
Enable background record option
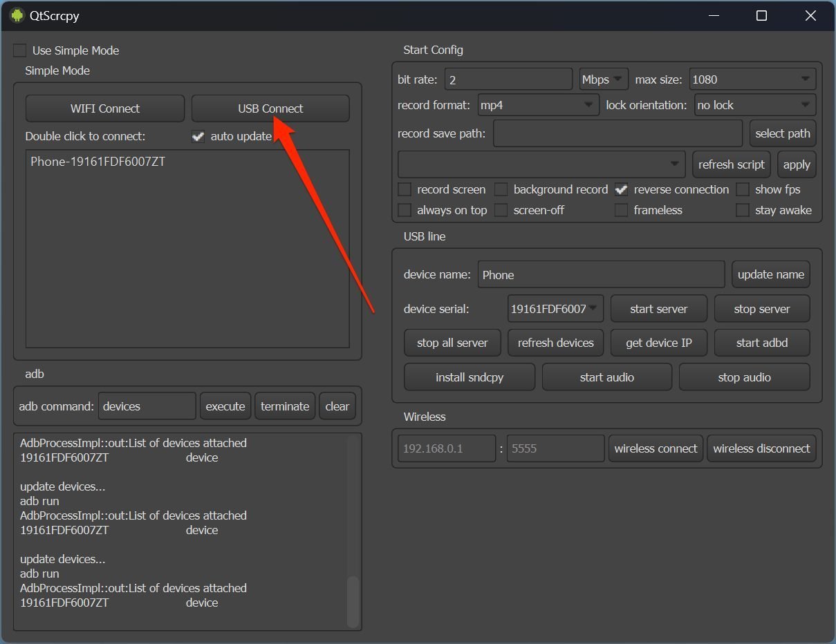click(x=501, y=189)
